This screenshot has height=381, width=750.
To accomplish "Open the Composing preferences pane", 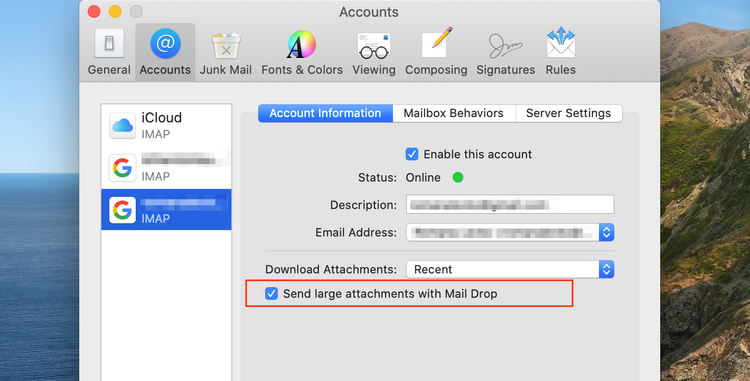I will tap(436, 52).
